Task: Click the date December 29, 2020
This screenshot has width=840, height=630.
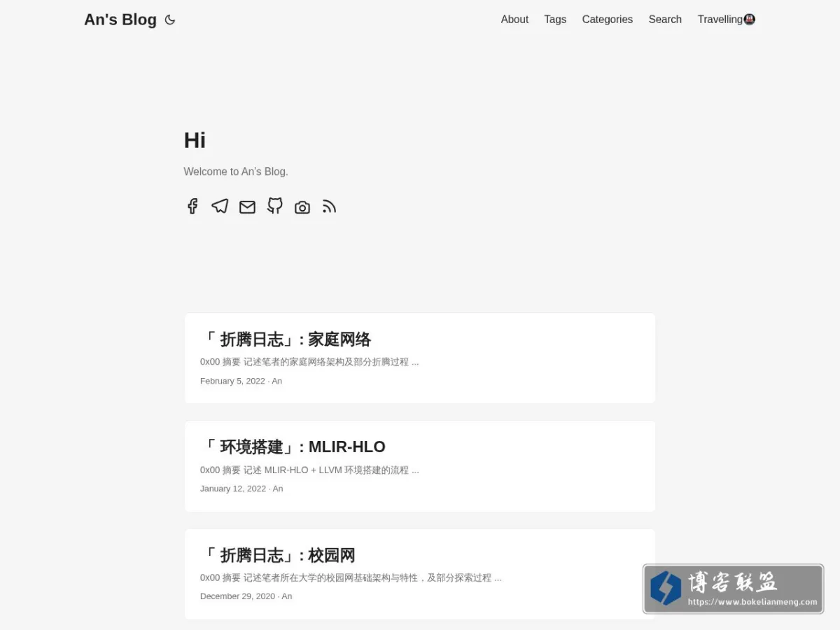Action: pyautogui.click(x=237, y=596)
